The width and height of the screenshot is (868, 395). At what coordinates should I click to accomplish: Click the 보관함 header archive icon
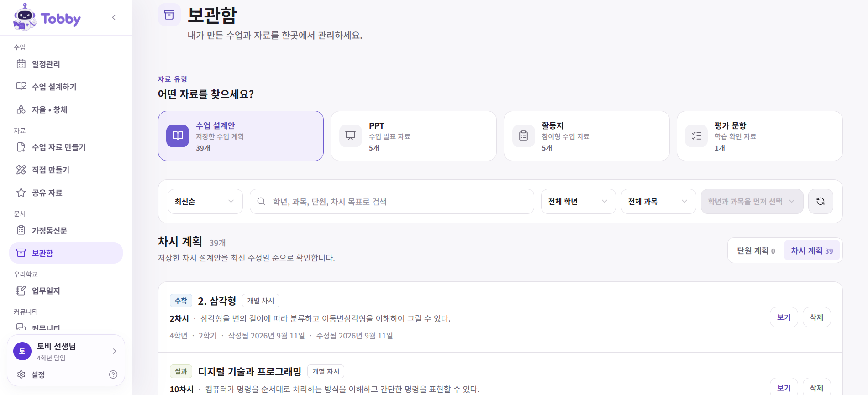[169, 15]
